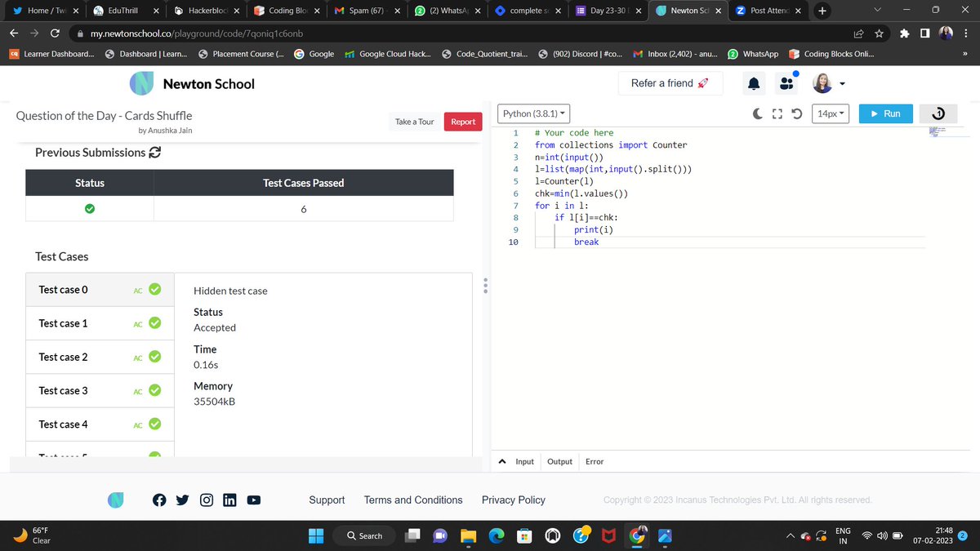The height and width of the screenshot is (551, 980).
Task: Open the Learner Dashboard bookmark
Action: (x=51, y=55)
